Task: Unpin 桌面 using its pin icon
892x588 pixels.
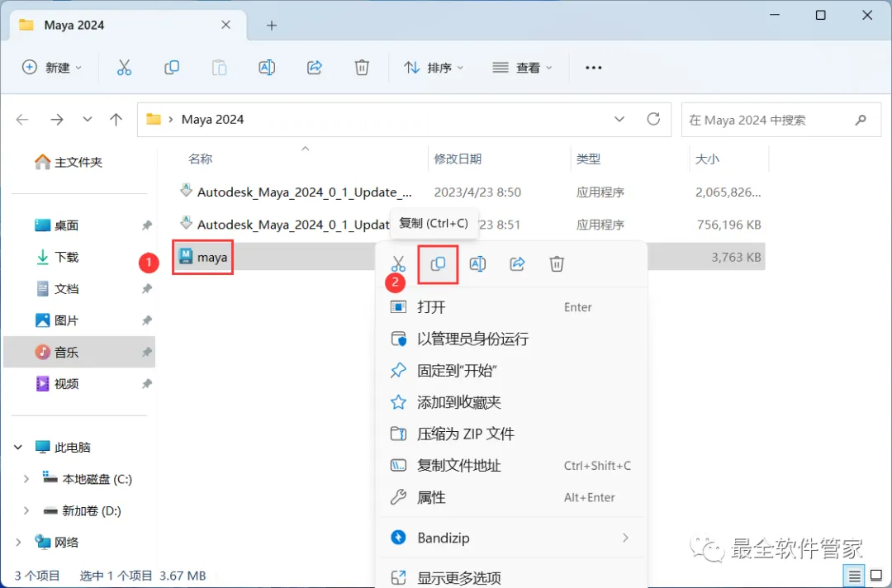Action: (x=147, y=225)
